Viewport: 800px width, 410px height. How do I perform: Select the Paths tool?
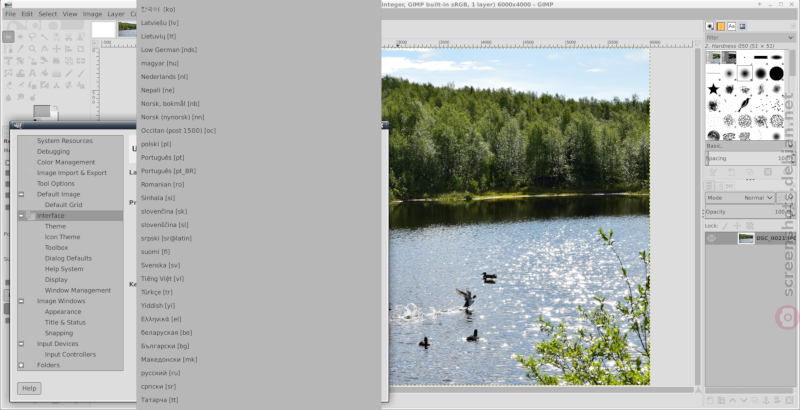tap(8, 49)
